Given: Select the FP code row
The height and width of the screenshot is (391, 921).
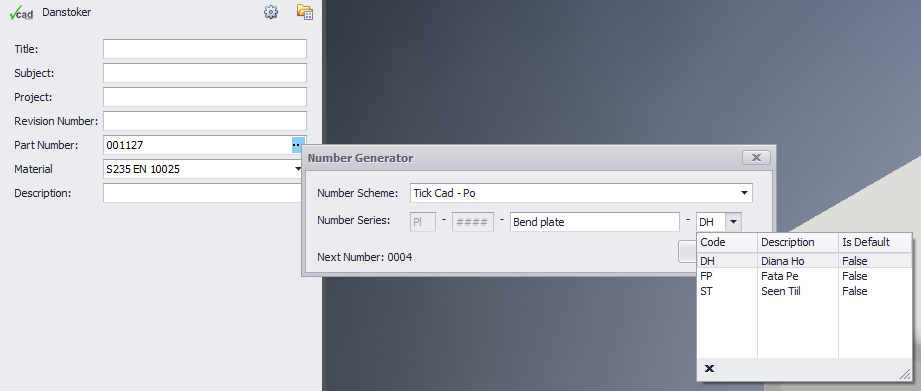Looking at the screenshot, I should pyautogui.click(x=804, y=276).
